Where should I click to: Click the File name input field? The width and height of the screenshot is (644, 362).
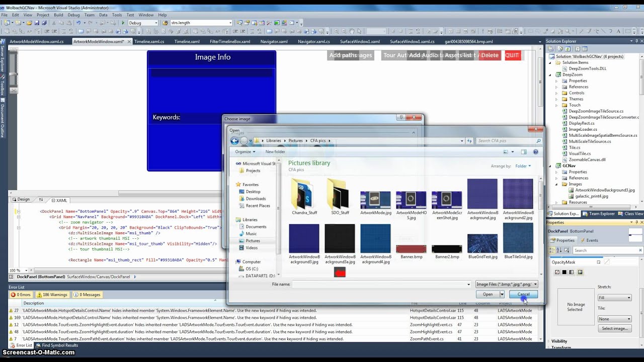click(382, 284)
